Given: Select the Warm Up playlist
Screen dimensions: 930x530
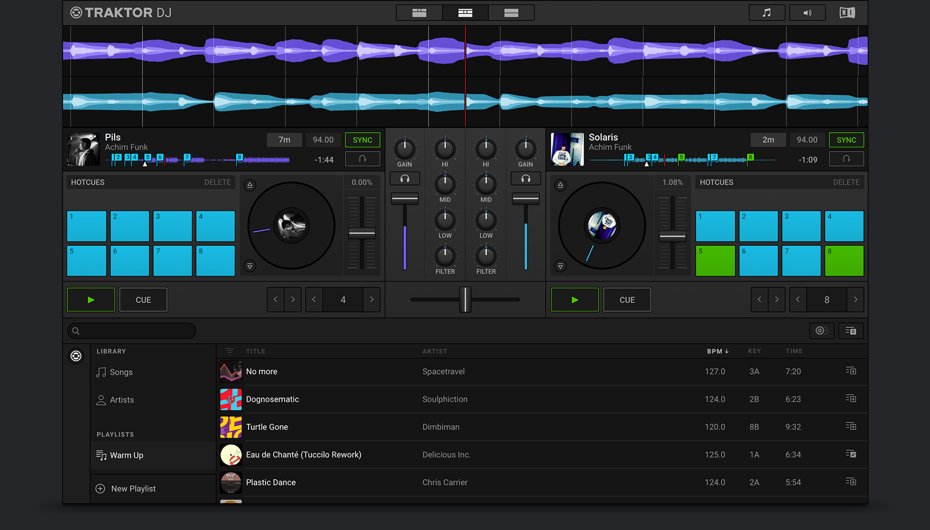Looking at the screenshot, I should click(126, 455).
